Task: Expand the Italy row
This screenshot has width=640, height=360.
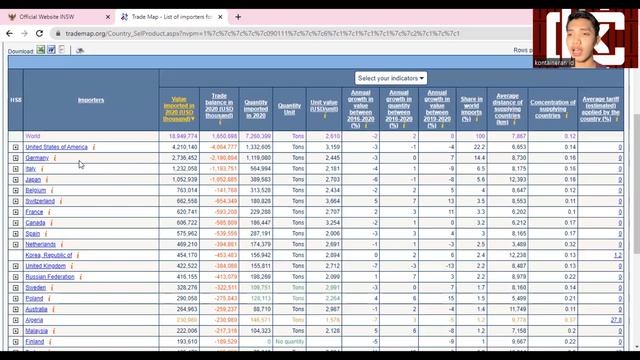Action: tap(16, 169)
